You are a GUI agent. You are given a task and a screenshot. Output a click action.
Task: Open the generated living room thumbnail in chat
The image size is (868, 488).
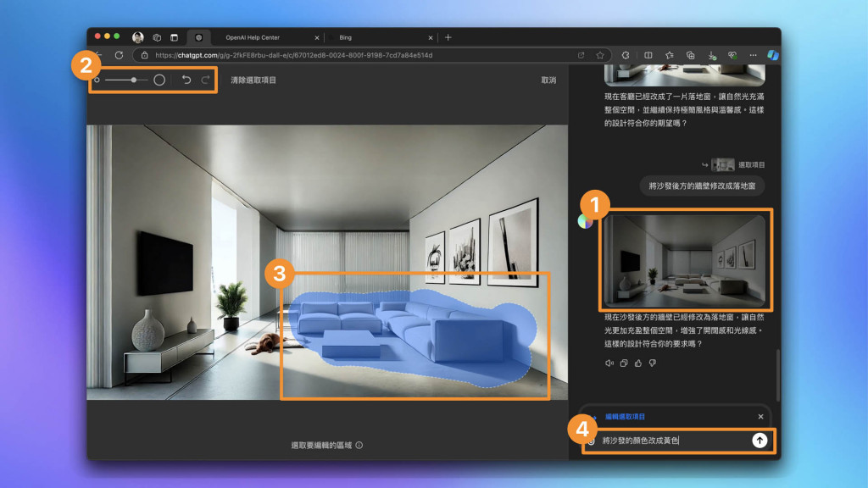(685, 261)
